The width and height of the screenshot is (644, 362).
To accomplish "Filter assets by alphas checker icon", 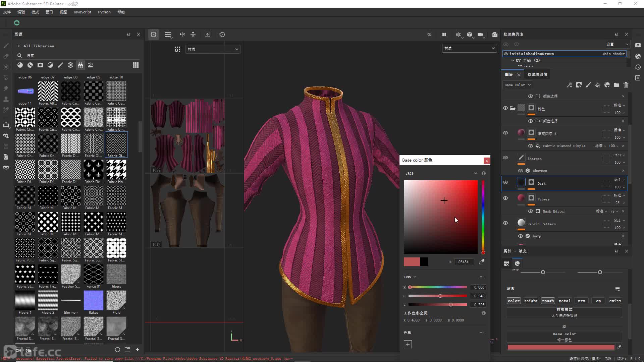I will pos(70,65).
